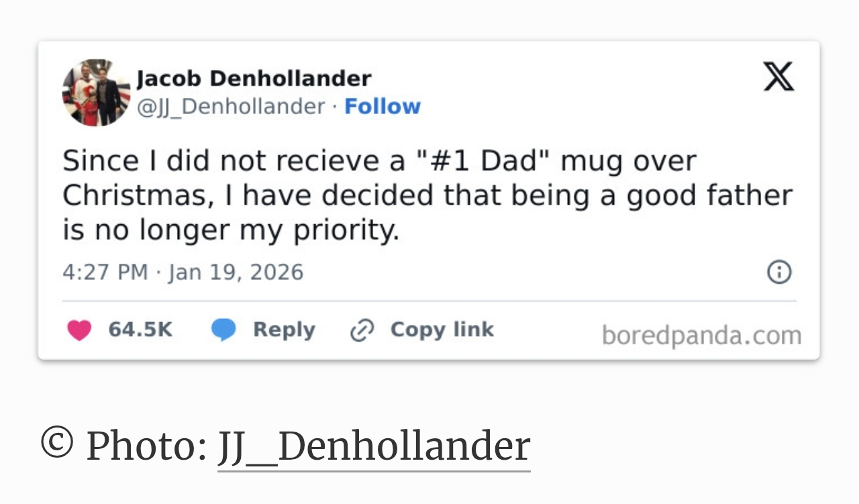The height and width of the screenshot is (504, 859).
Task: Open Jacob Denhollander's profile picture
Action: coord(96,93)
